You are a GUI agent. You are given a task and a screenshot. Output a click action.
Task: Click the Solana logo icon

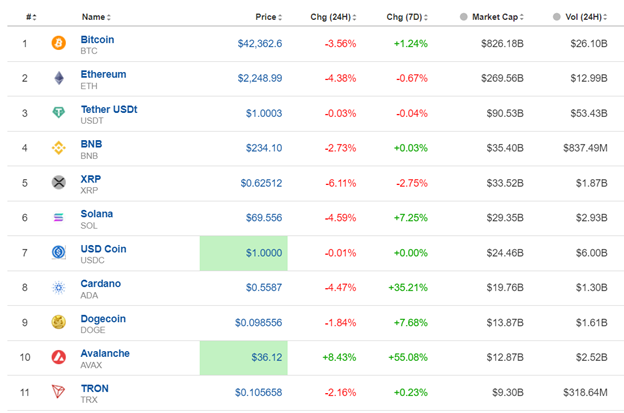pos(58,217)
